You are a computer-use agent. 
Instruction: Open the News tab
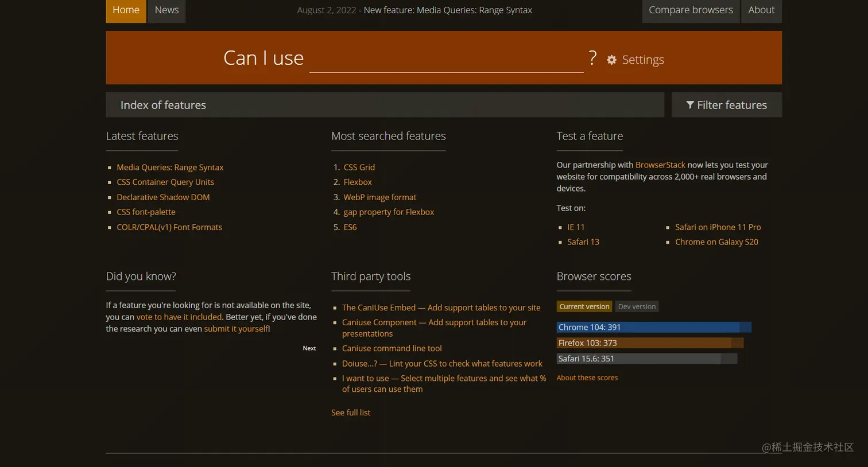(166, 10)
